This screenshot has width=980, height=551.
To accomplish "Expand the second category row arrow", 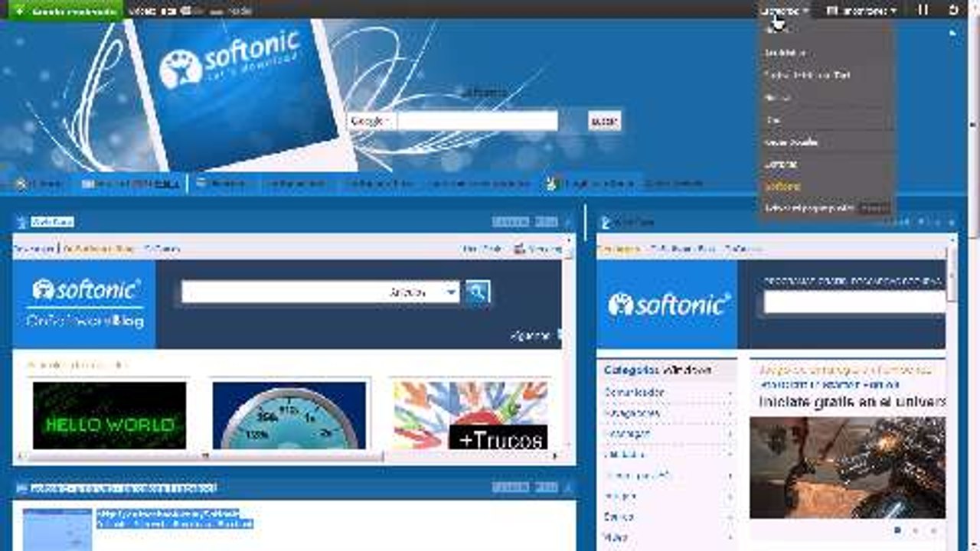I will coord(728,413).
